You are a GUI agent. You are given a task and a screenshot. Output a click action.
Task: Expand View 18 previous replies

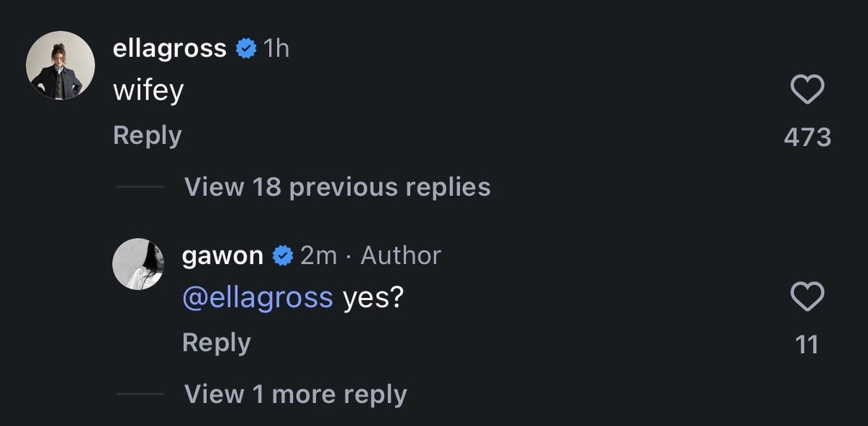pos(337,187)
